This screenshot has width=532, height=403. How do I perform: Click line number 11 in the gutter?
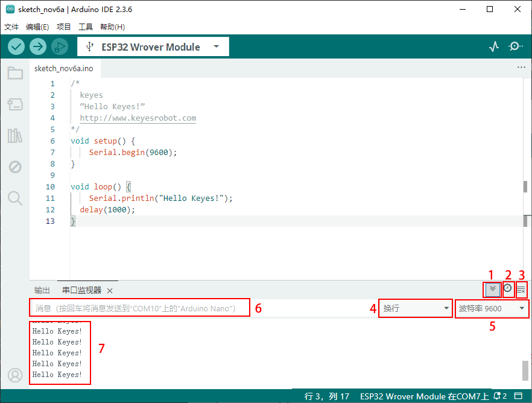50,198
